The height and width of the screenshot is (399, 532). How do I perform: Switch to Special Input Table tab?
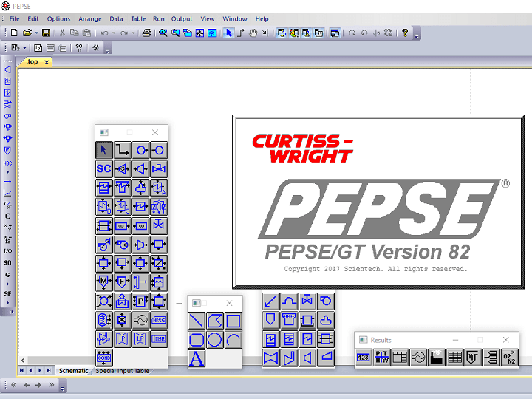pos(122,371)
